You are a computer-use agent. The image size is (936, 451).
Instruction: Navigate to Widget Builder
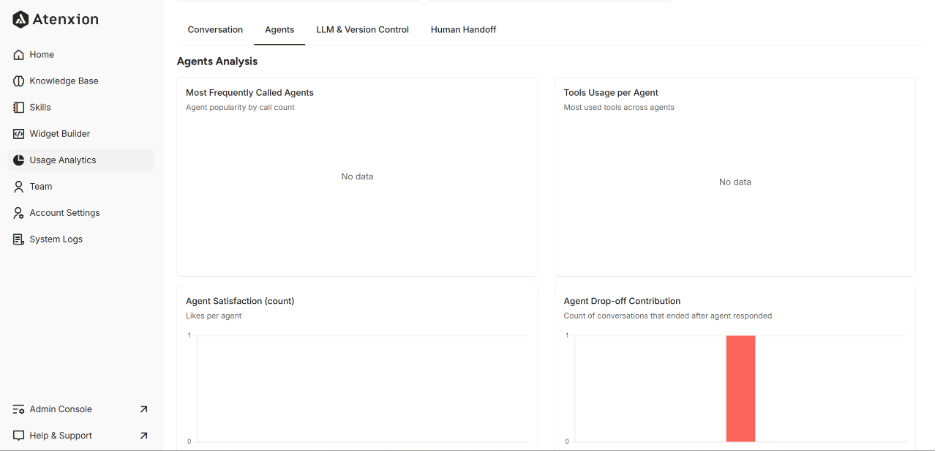(x=81, y=134)
